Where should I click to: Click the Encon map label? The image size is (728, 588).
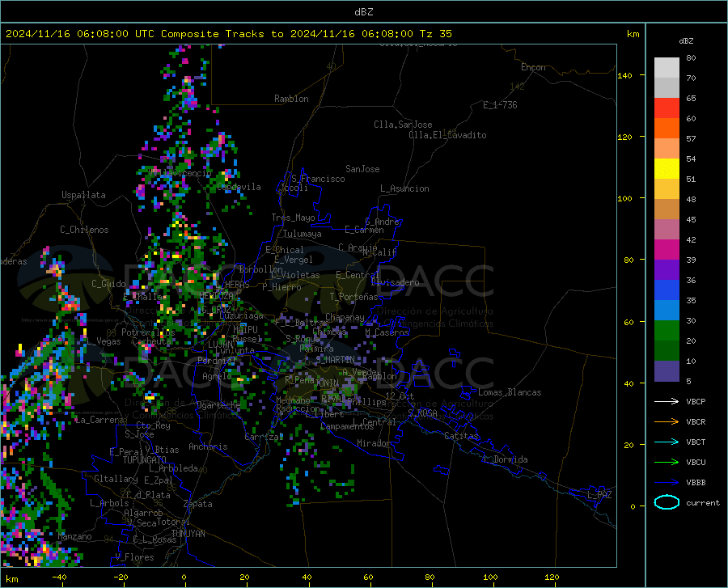(533, 67)
